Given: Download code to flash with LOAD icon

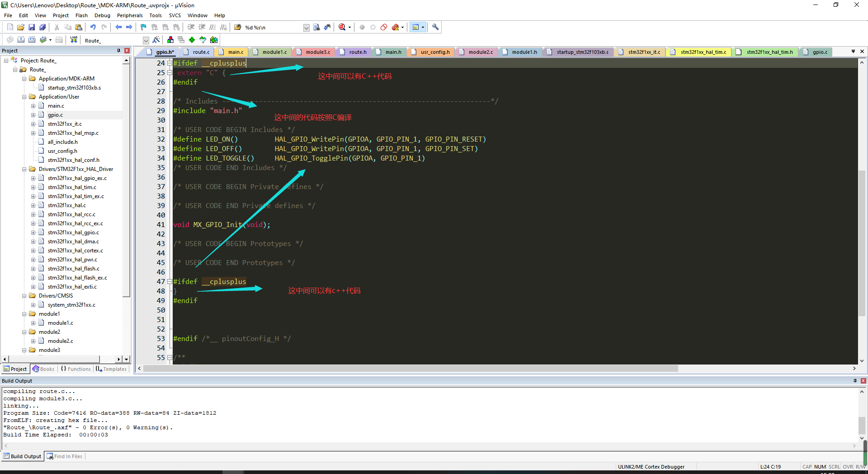Looking at the screenshot, I should 74,40.
